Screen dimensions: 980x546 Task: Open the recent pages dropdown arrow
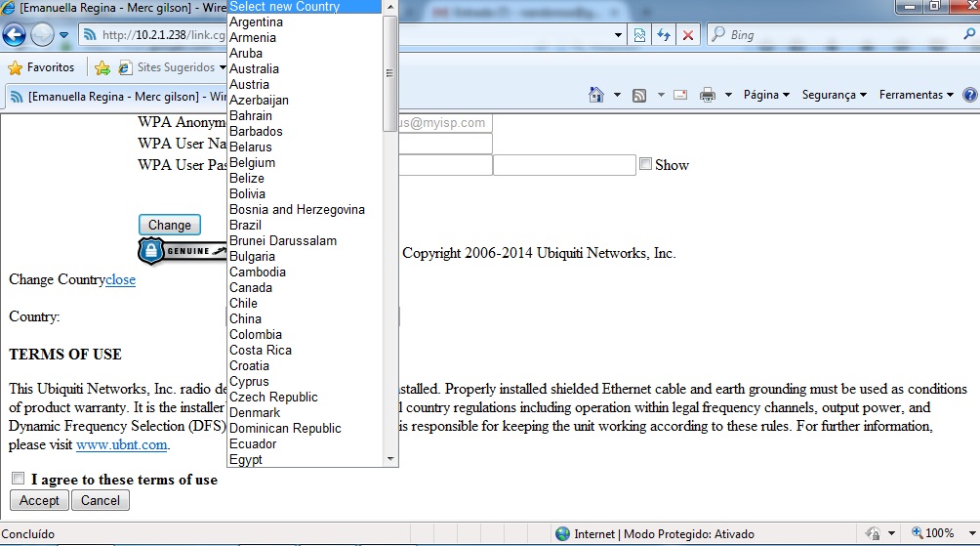(63, 35)
